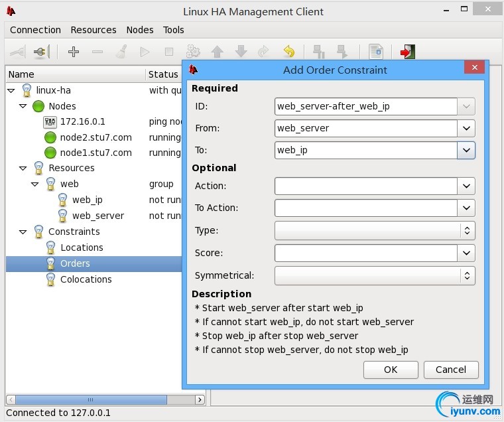
Task: Click the ID text field
Action: point(366,106)
